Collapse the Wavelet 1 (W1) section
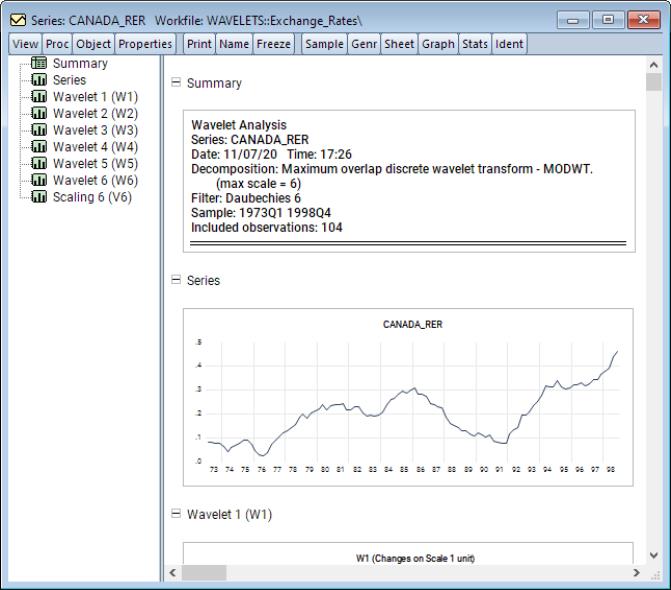671x590 pixels. coord(176,514)
